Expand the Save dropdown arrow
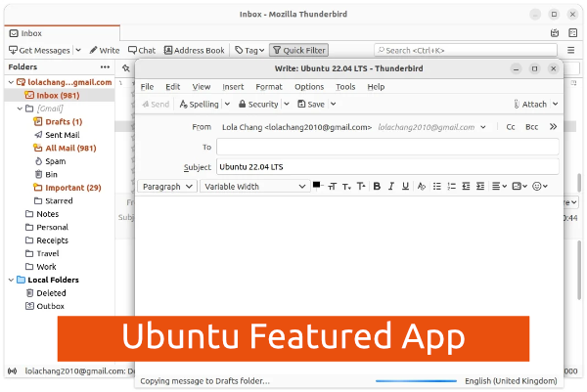This screenshot has height=392, width=587. tap(334, 105)
